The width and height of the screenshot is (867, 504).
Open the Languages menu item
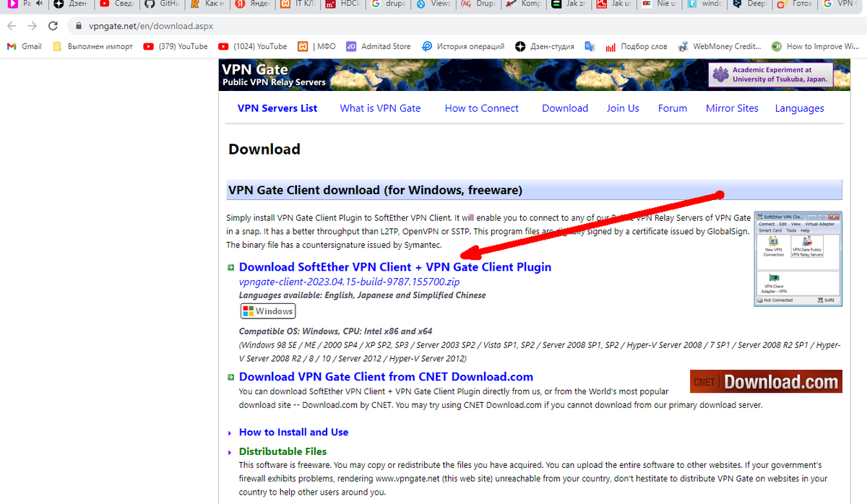[x=799, y=108]
